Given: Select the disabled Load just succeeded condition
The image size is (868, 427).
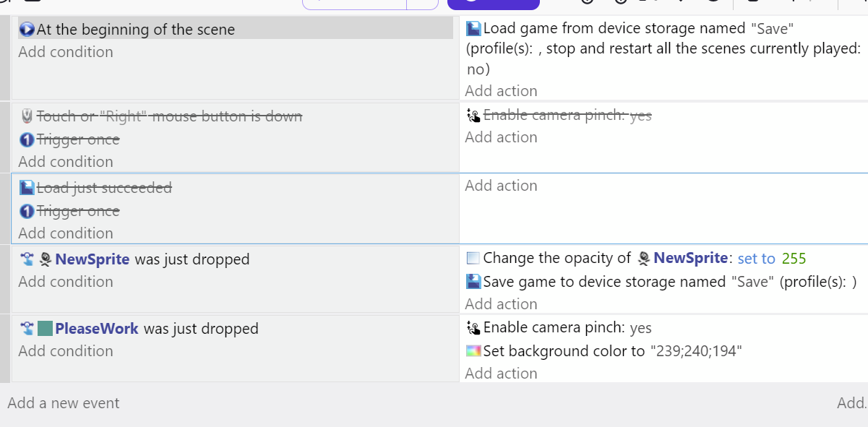Looking at the screenshot, I should click(104, 188).
